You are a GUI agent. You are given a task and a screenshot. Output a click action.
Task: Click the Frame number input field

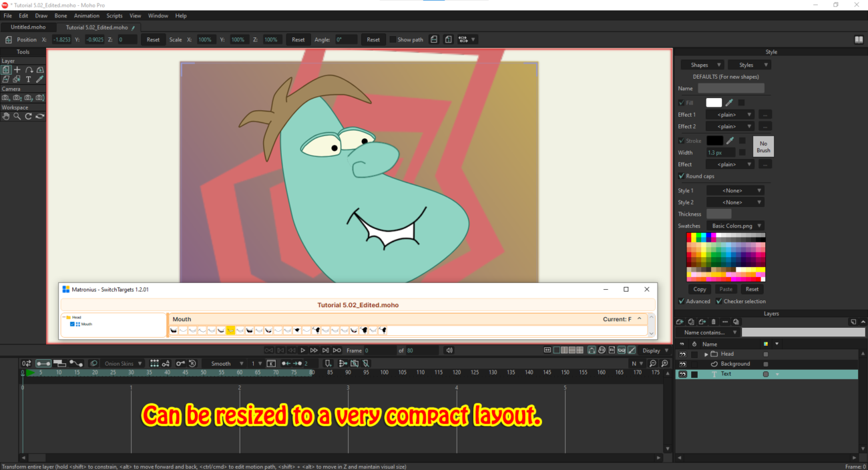[380, 350]
